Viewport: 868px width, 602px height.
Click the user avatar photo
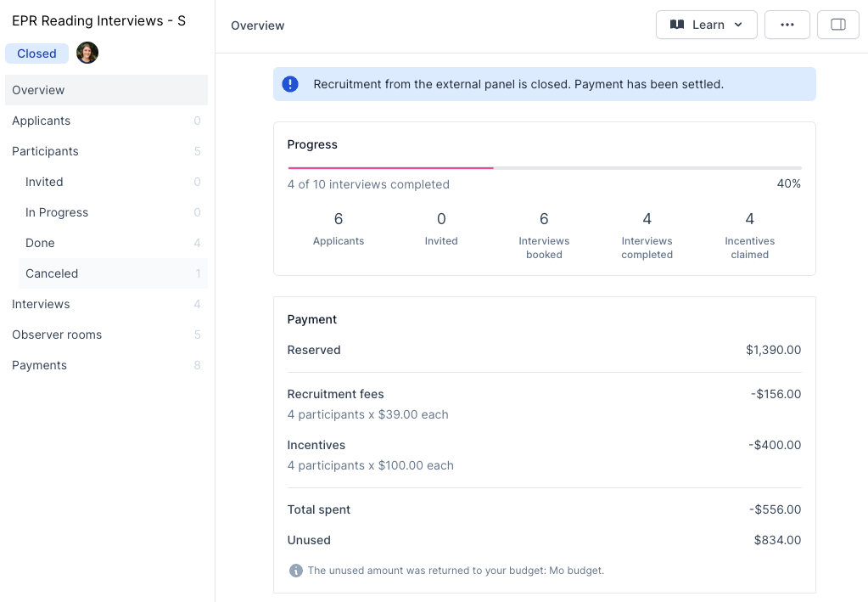(x=87, y=53)
